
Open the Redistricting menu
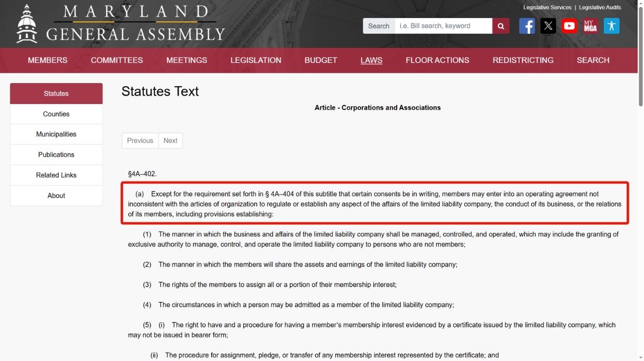click(523, 60)
